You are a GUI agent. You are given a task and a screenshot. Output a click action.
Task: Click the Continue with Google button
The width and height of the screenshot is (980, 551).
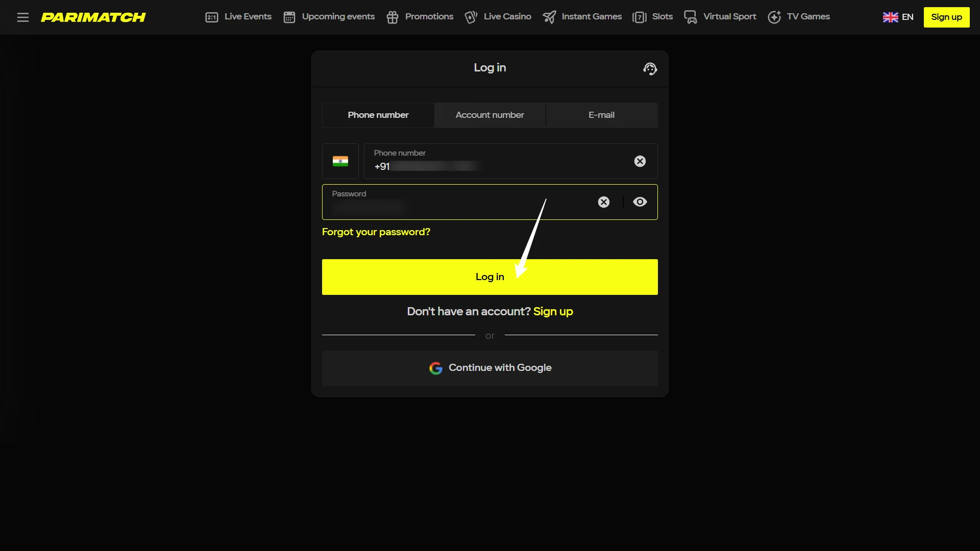[489, 368]
